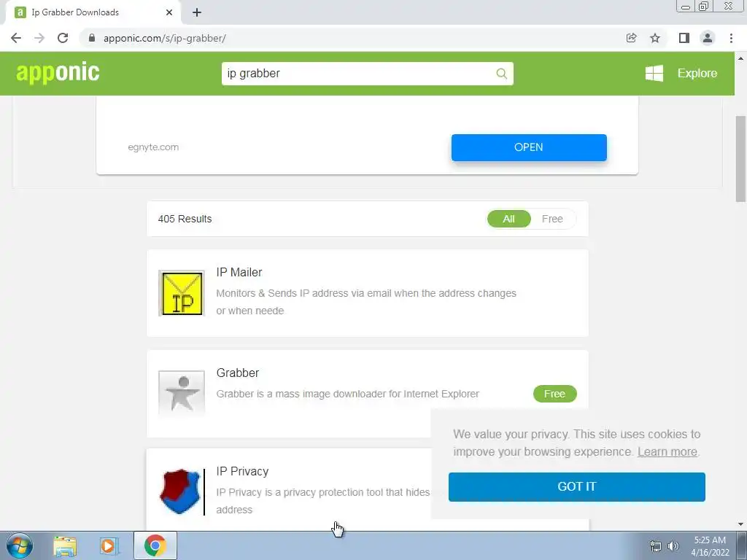Open the Grabber result title

(x=238, y=373)
